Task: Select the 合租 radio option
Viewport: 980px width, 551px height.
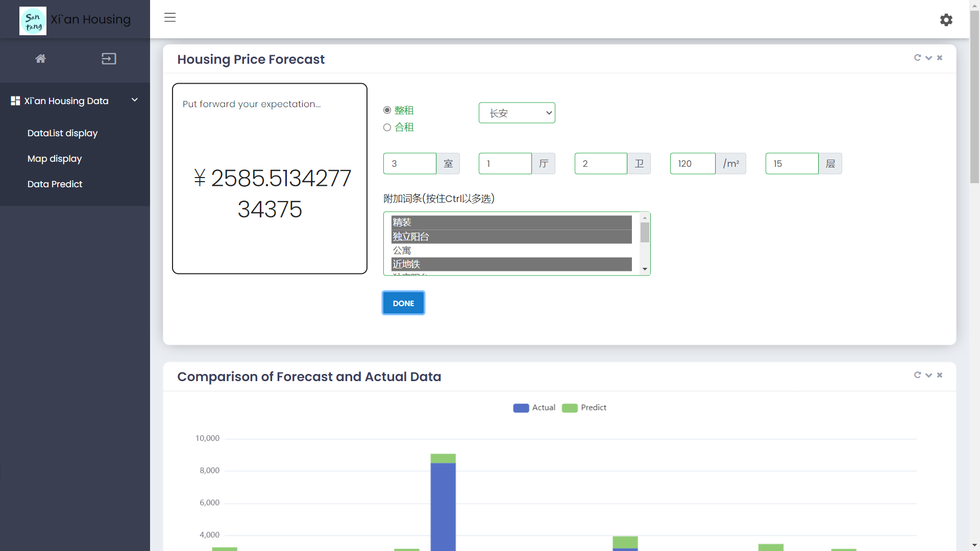Action: pos(387,128)
